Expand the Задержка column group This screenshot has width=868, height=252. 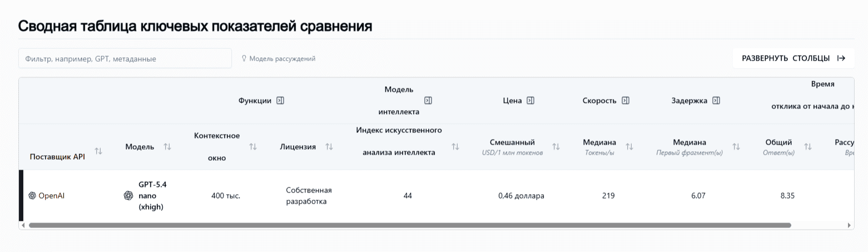point(716,101)
